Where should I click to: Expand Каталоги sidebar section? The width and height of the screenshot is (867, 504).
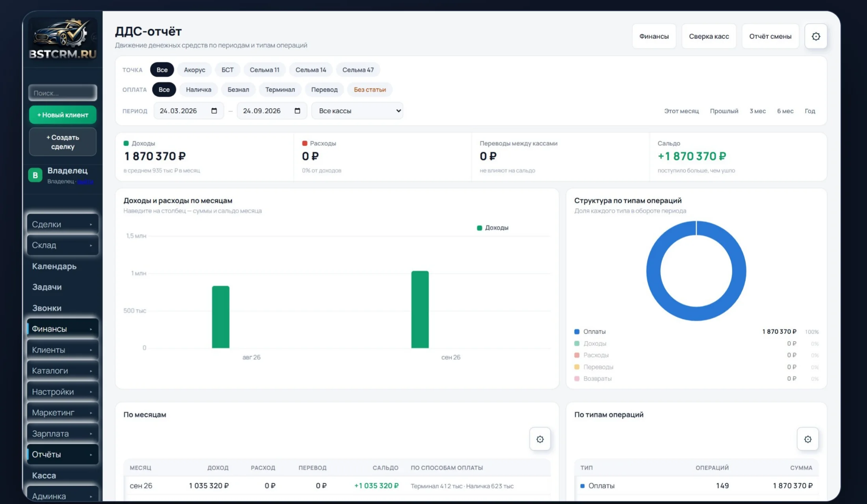coord(63,371)
